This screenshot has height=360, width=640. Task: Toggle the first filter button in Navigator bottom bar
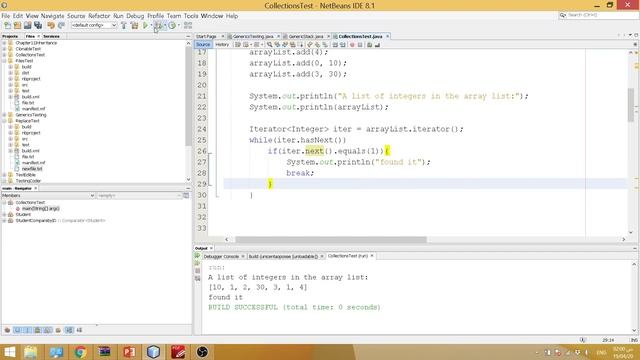[x=7, y=330]
